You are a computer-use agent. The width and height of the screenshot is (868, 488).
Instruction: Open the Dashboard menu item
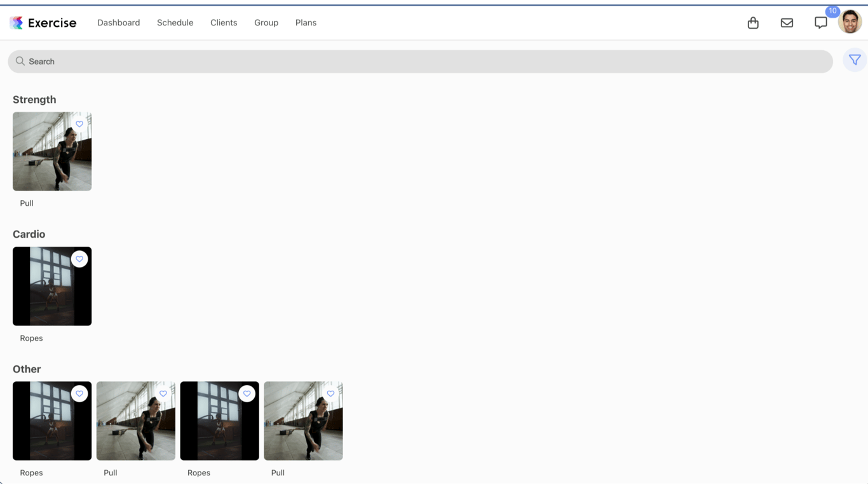coord(118,22)
